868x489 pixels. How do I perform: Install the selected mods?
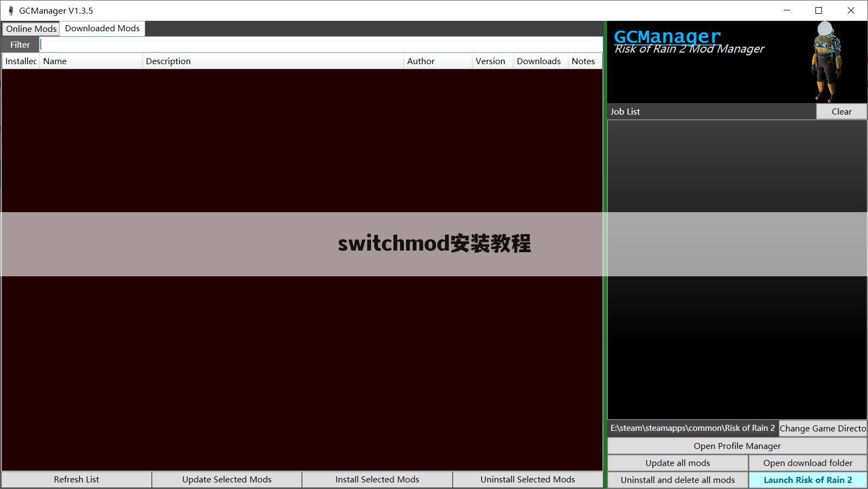click(377, 479)
